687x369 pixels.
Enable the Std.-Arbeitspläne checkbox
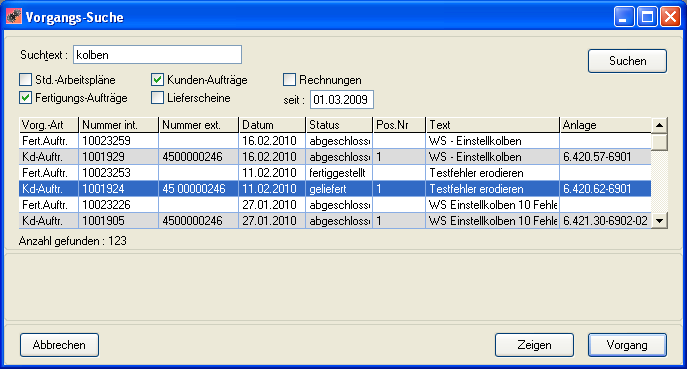coord(25,80)
